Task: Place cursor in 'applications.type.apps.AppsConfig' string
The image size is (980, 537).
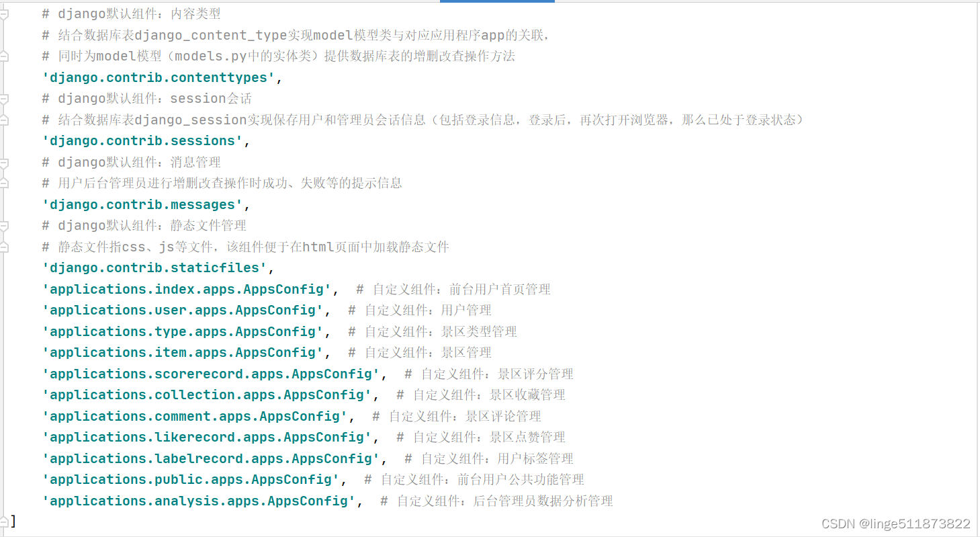Action: tap(183, 332)
